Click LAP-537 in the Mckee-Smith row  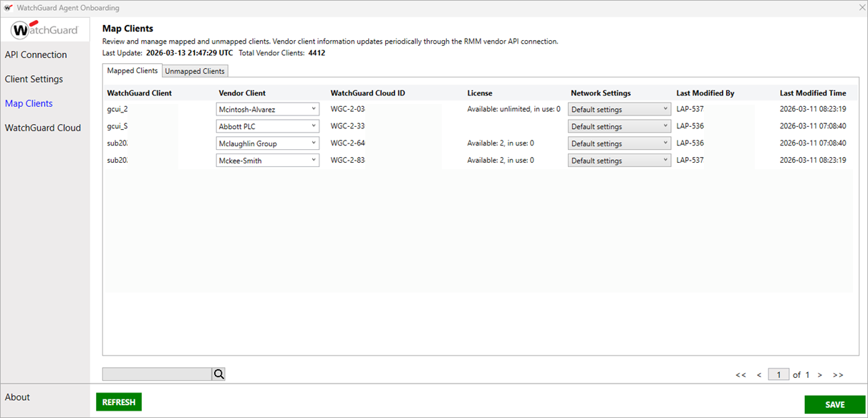(690, 161)
